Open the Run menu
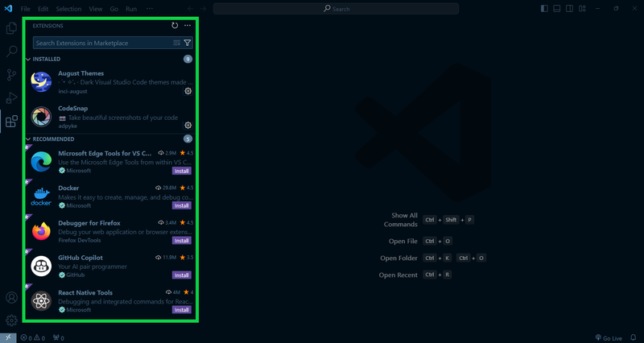 point(131,9)
